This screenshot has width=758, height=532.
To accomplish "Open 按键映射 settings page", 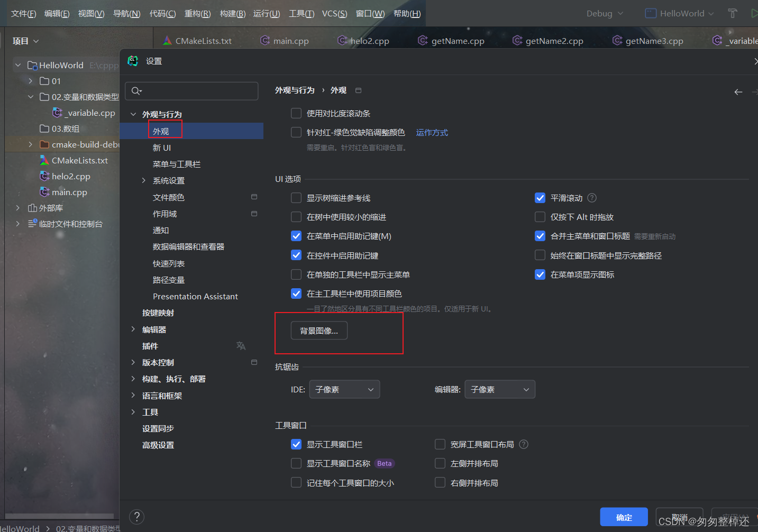I will (158, 313).
